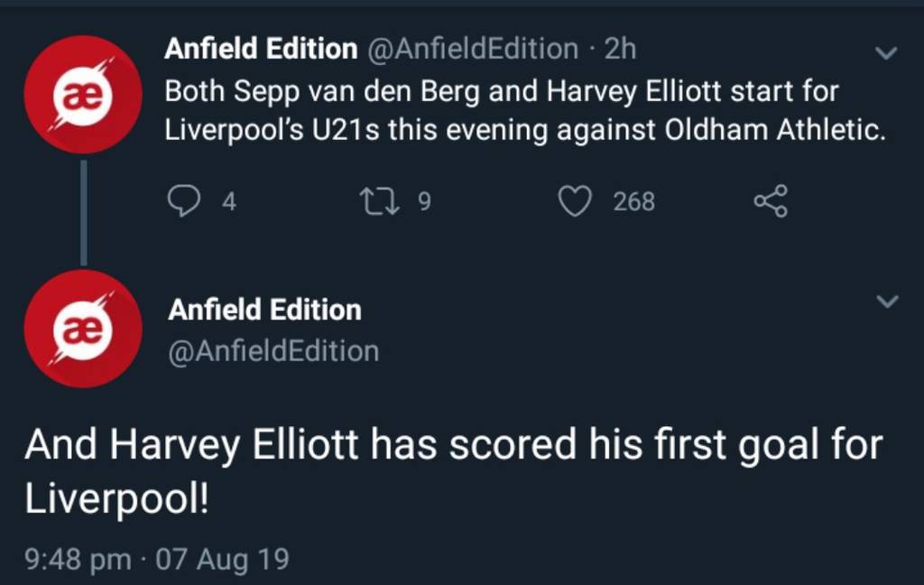Open the tweet text about Liverpool's U21s lineup
This screenshot has height=585, width=924.
[523, 110]
